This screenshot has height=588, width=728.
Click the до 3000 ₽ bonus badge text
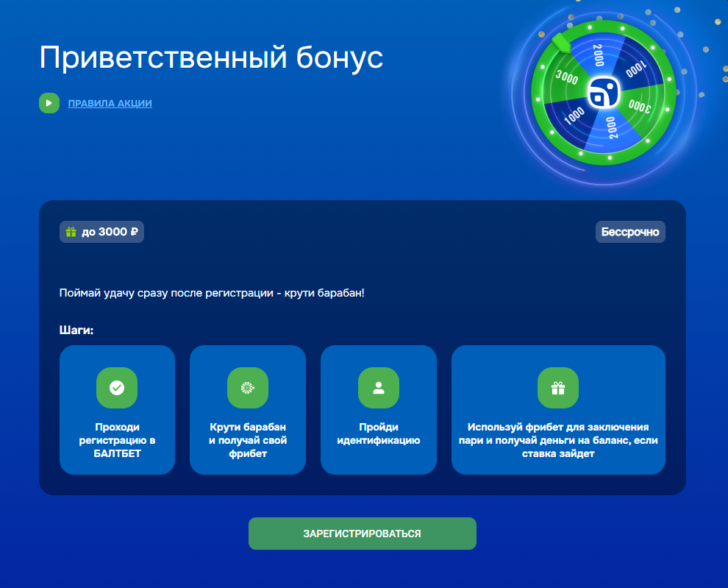click(110, 232)
